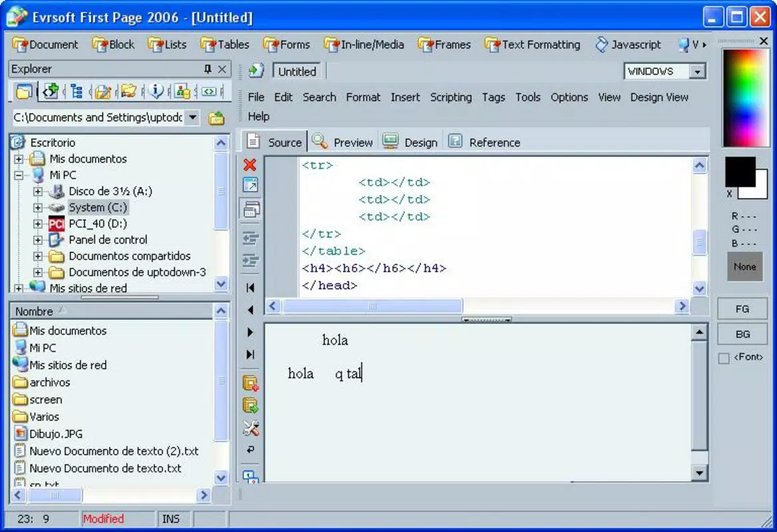Screen dimensions: 777x532
Task: Open the code snippets tab with green plus
Action: (51, 92)
